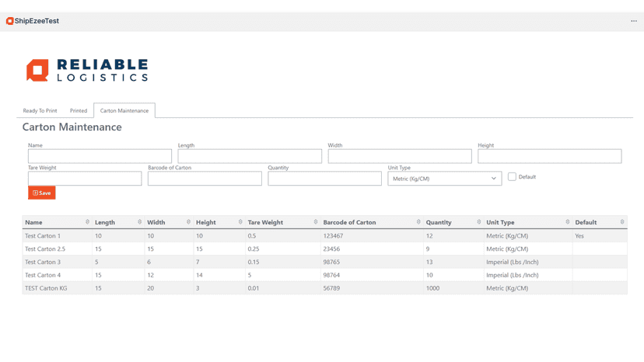Screen dimensions: 644x362
Task: Focus the Quantity input field
Action: coord(324,179)
